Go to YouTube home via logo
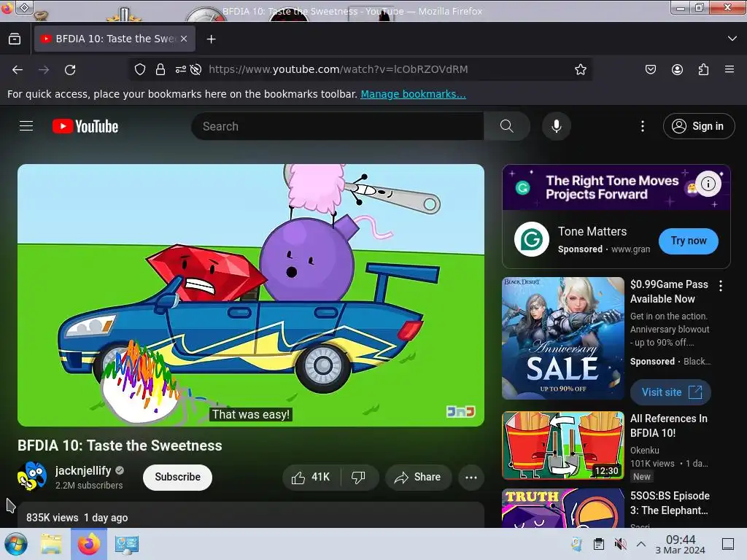 click(x=85, y=126)
